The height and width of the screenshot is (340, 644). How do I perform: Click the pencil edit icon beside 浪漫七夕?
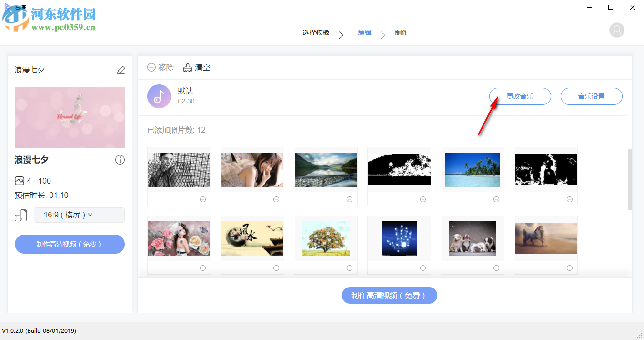pos(121,70)
